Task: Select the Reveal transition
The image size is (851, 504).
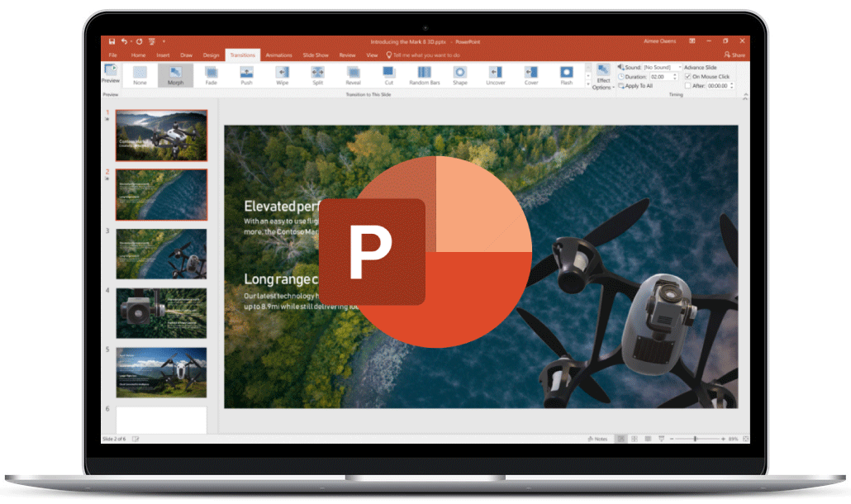Action: (354, 75)
